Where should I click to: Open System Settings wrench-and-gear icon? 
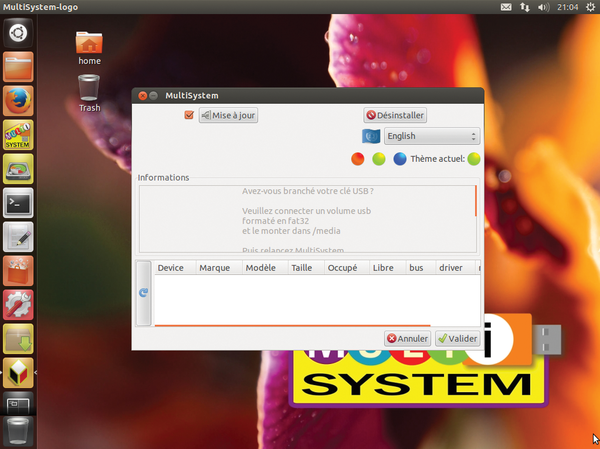(18, 305)
